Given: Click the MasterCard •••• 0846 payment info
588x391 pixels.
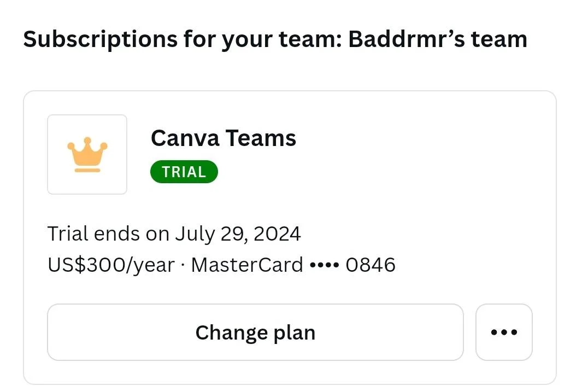Looking at the screenshot, I should (x=293, y=265).
